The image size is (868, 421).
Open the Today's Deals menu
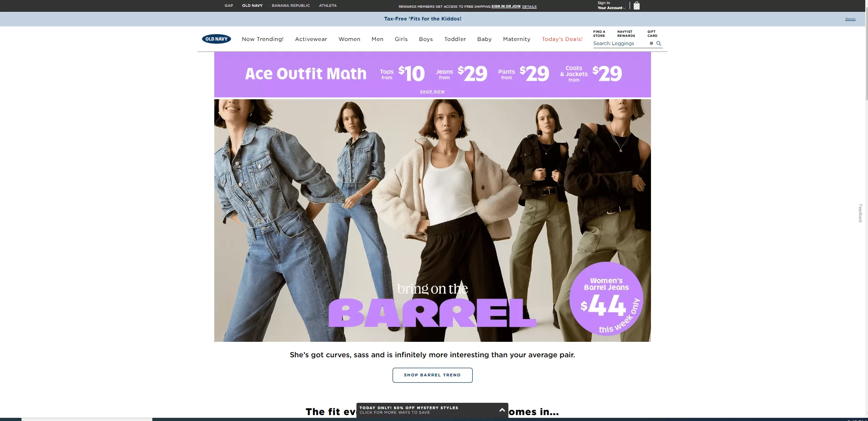(x=562, y=39)
